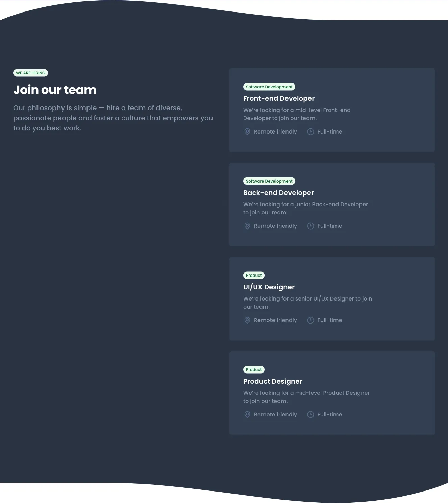Open the UI/UX Designer job title
Image resolution: width=448 pixels, height=503 pixels.
(269, 287)
